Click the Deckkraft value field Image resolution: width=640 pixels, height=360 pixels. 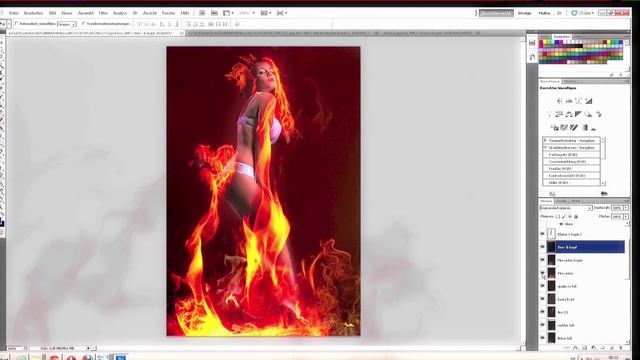(617, 208)
